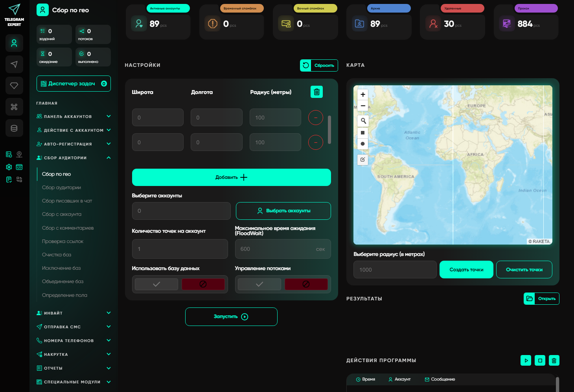Open the Сбор с аккаунта item
The image size is (574, 392).
(x=62, y=214)
